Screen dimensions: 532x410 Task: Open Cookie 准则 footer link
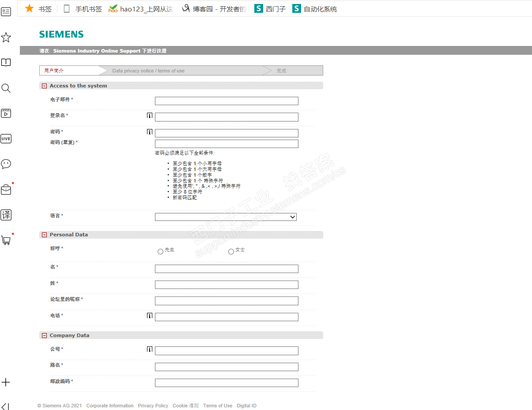[x=185, y=406]
